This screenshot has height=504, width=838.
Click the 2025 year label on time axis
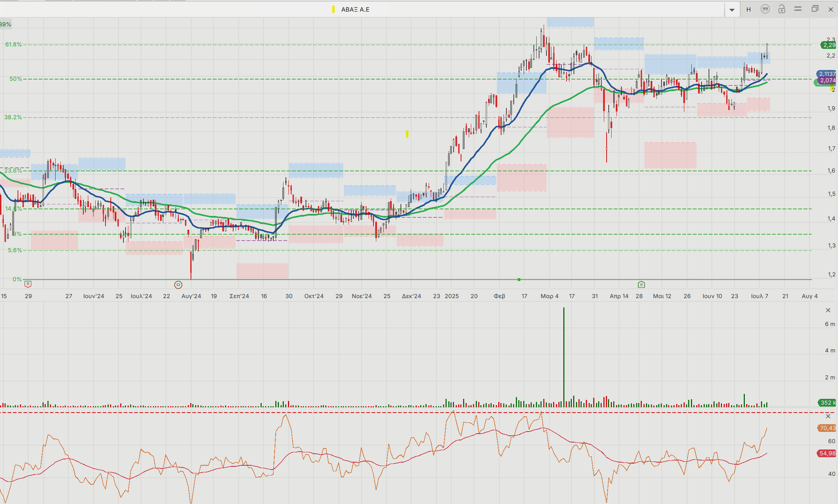[x=452, y=296]
